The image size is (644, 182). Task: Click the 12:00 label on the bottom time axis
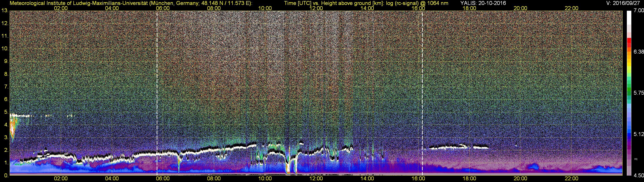click(x=316, y=179)
